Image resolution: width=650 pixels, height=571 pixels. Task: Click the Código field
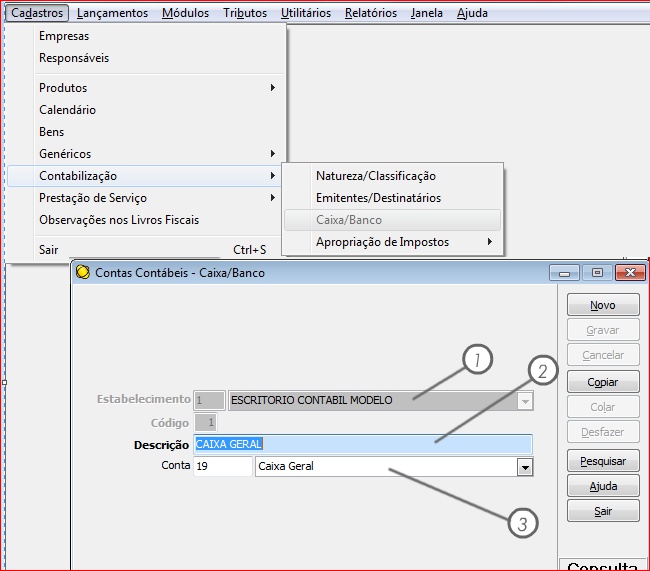tap(206, 423)
